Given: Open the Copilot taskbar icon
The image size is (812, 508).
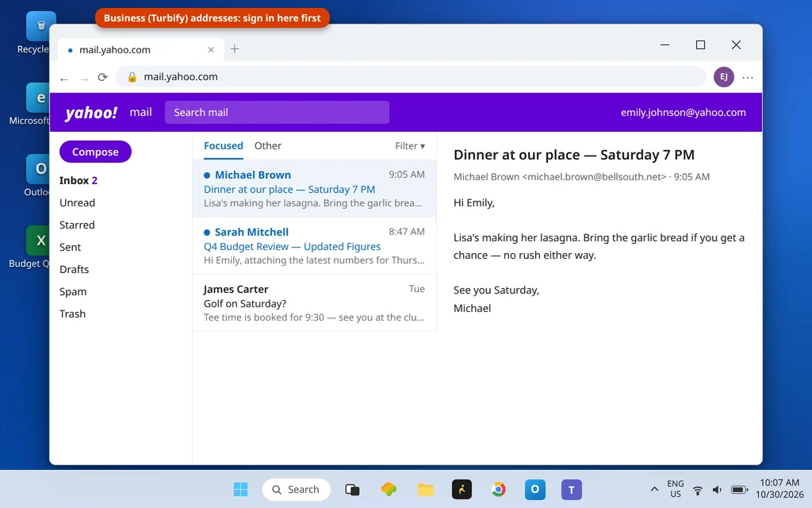Looking at the screenshot, I should (x=389, y=489).
